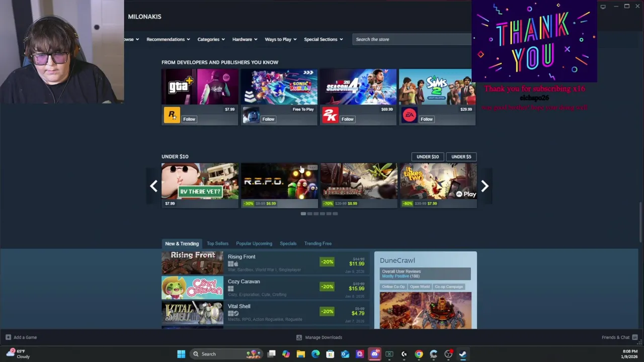644x362 pixels.
Task: Open the Ways to Play dropdown
Action: click(x=281, y=39)
